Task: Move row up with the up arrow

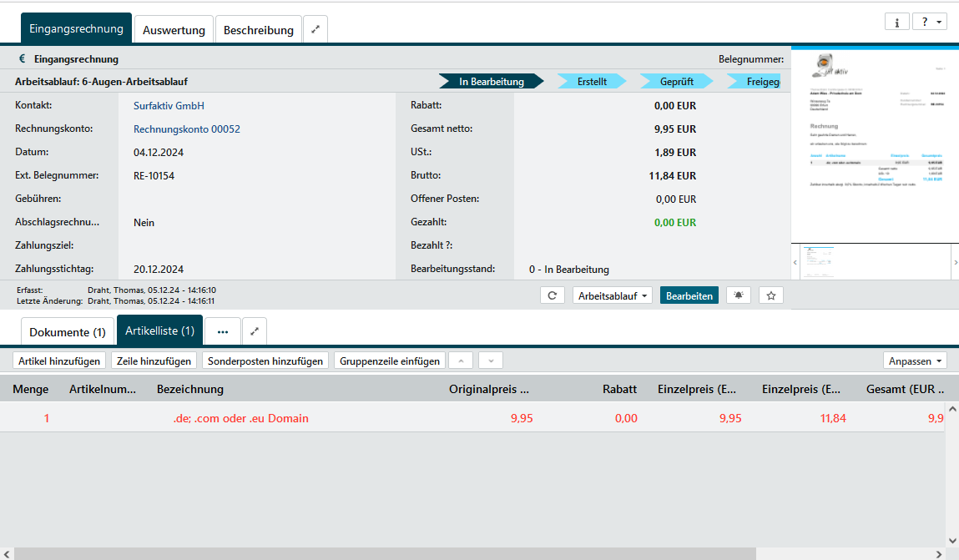Action: click(x=462, y=361)
